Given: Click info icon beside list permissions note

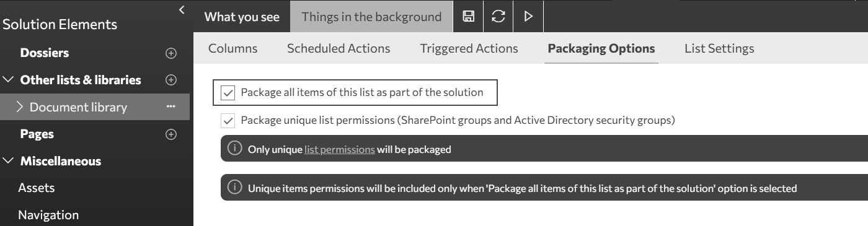Looking at the screenshot, I should coord(234,149).
